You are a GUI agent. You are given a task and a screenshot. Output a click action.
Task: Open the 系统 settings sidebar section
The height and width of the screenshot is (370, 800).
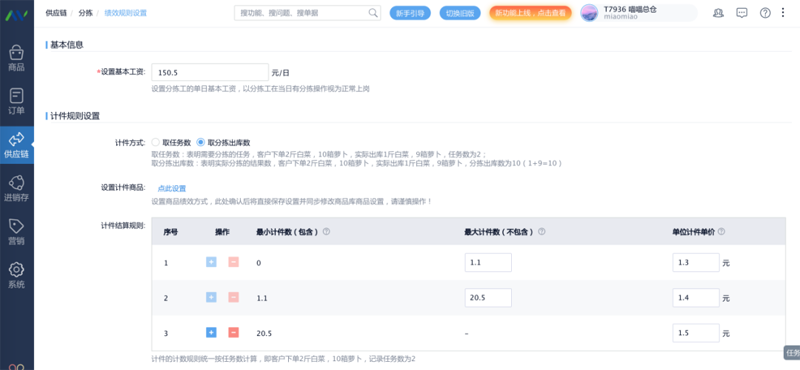click(16, 276)
